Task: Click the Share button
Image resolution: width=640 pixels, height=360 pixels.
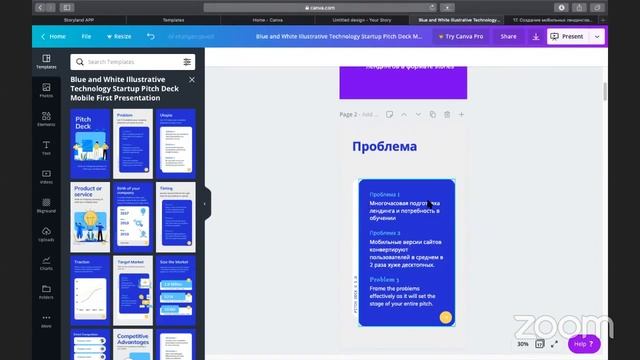Action: point(508,36)
